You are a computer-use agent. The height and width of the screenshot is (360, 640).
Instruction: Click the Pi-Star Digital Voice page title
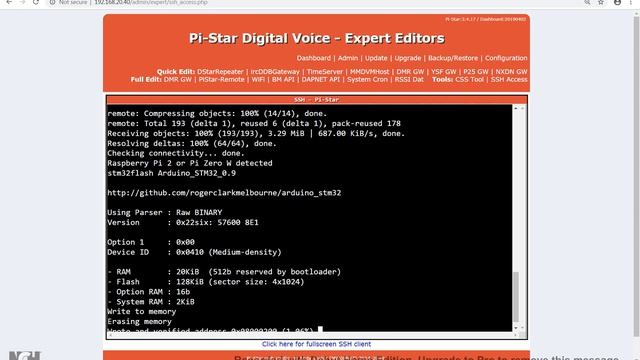tap(316, 38)
